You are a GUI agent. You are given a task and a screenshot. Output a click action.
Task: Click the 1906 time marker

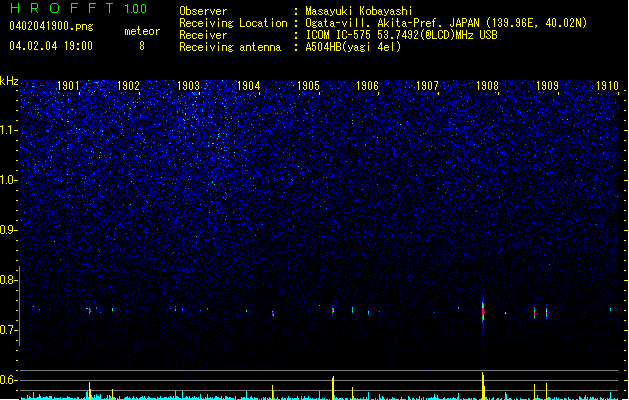(367, 85)
